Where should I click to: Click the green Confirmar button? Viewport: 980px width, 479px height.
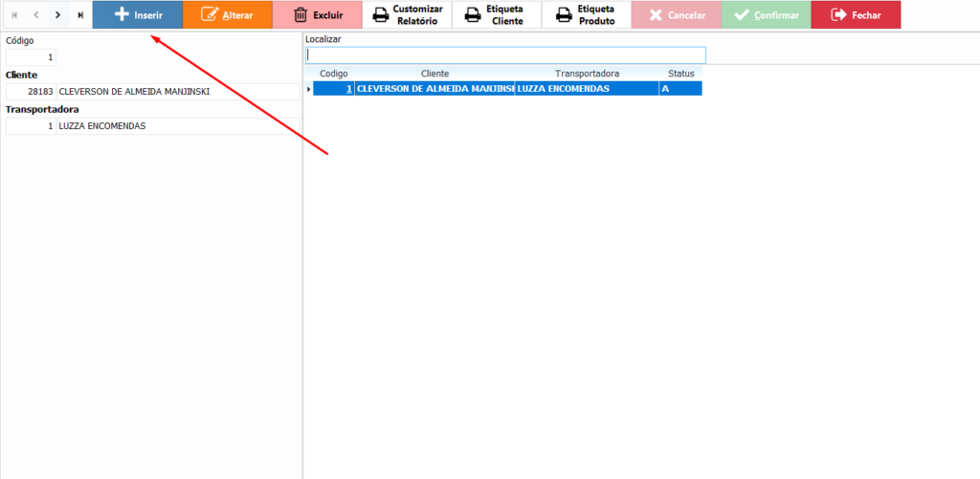pos(766,15)
